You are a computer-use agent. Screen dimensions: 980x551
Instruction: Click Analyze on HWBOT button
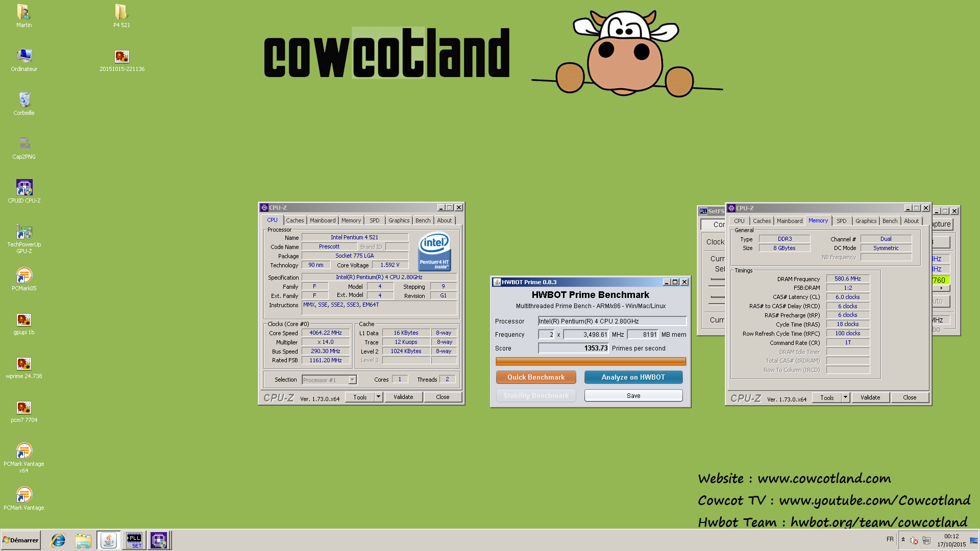tap(633, 377)
